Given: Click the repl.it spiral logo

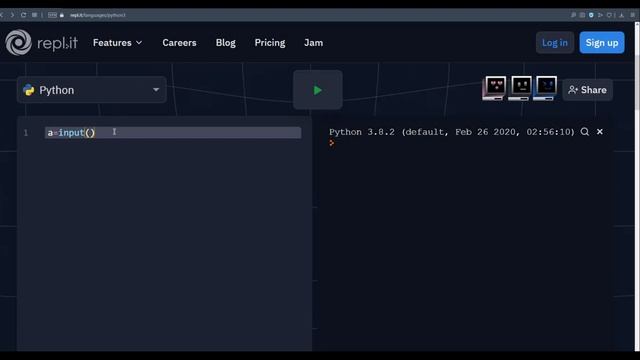Looking at the screenshot, I should (x=18, y=42).
